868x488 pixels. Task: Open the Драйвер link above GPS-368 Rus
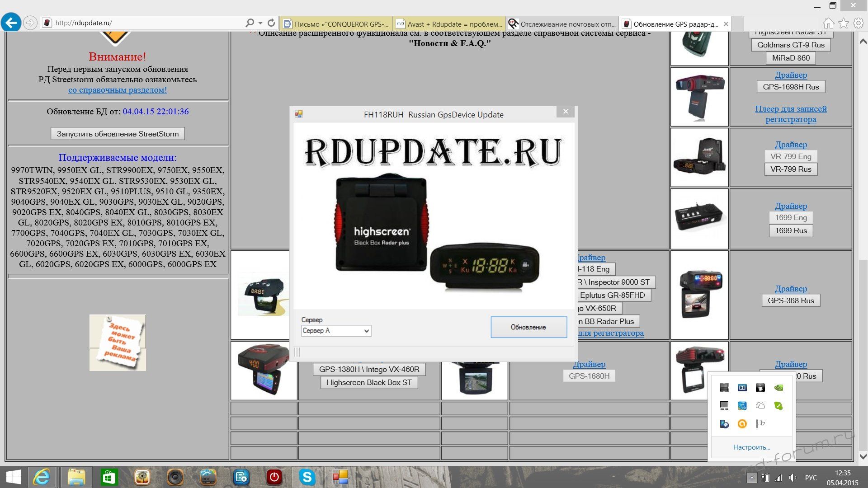tap(791, 289)
